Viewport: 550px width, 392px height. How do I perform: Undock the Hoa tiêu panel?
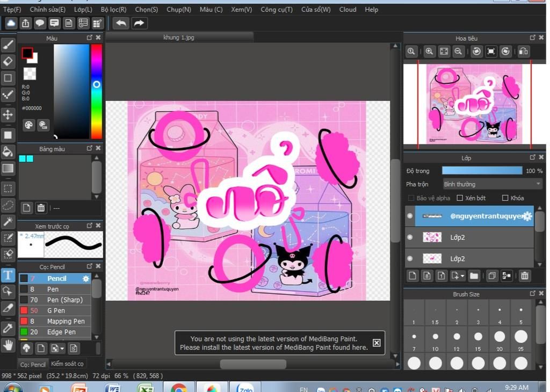pos(532,38)
